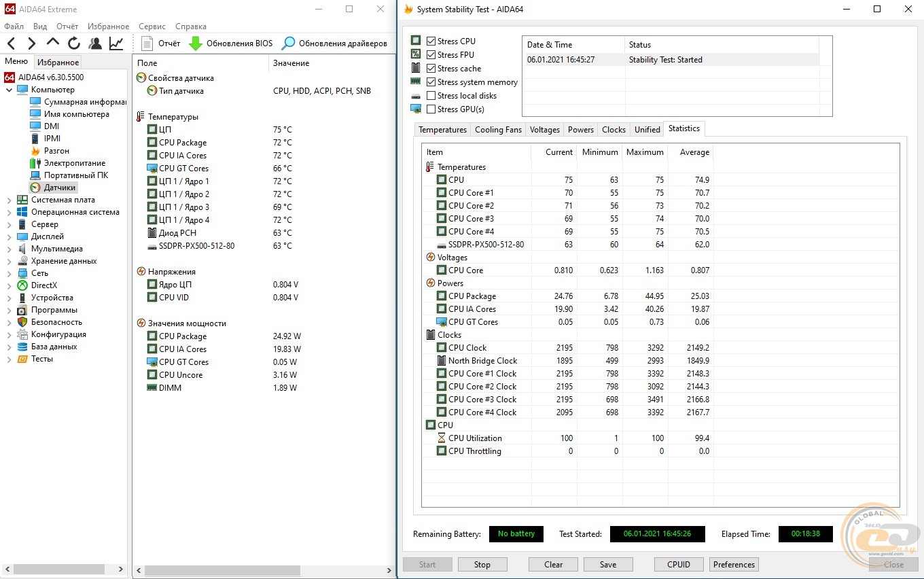The height and width of the screenshot is (579, 924).
Task: Uncheck the Stress CPU checkbox
Action: click(x=431, y=41)
